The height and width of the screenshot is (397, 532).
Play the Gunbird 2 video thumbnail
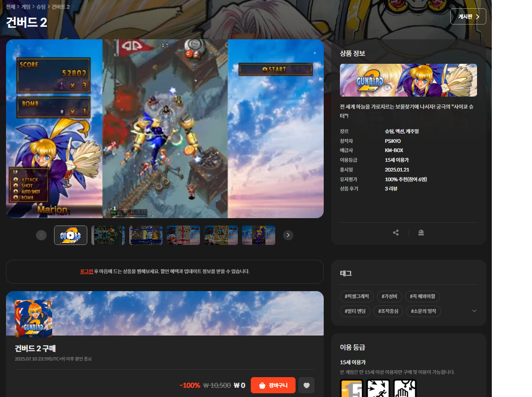click(71, 235)
